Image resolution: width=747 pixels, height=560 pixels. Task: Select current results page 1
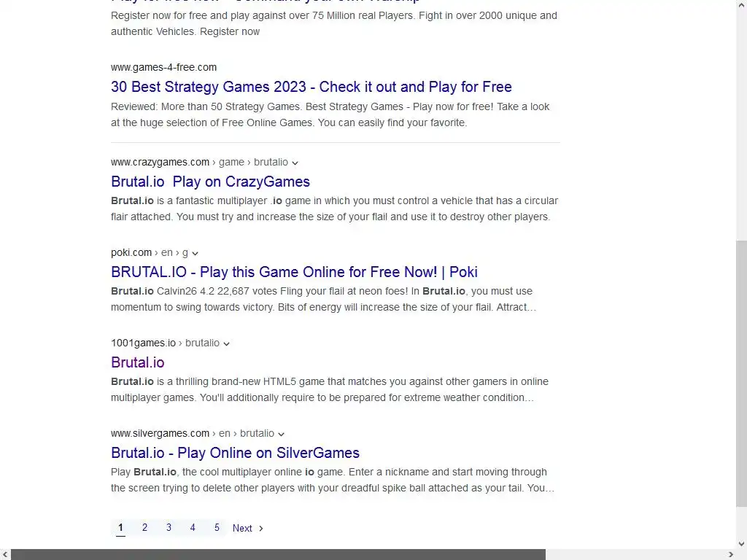pyautogui.click(x=120, y=528)
